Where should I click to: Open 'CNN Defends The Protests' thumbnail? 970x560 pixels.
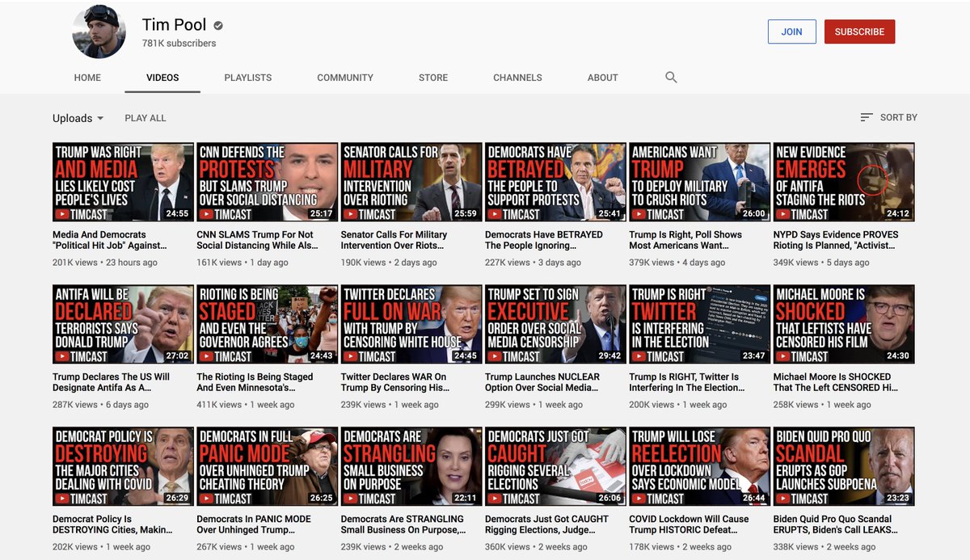coord(268,182)
